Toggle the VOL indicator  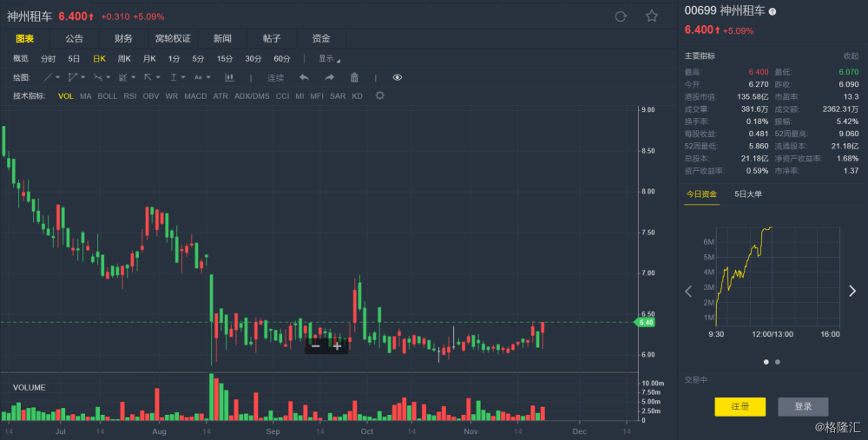pyautogui.click(x=65, y=95)
